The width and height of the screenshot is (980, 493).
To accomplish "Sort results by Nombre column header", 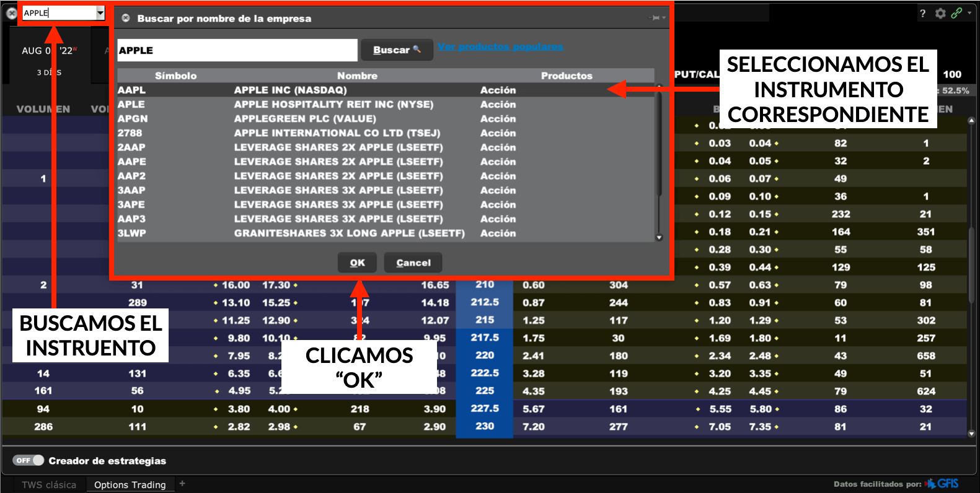I will coord(357,76).
